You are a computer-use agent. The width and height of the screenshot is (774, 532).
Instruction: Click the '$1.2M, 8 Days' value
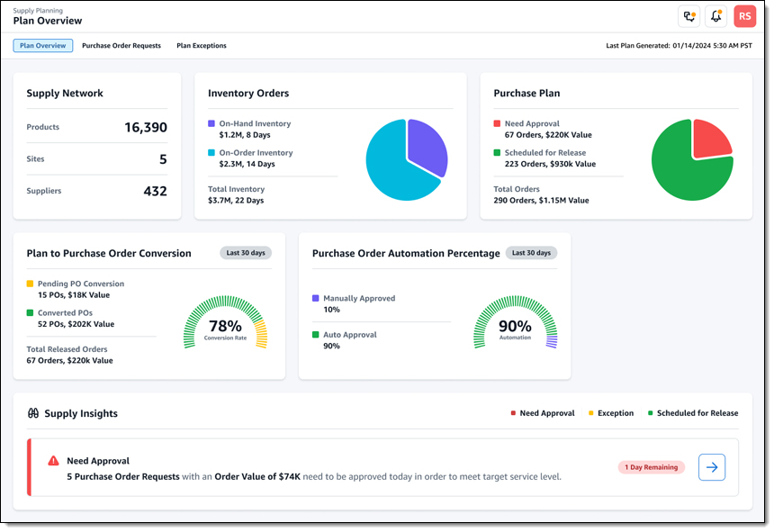[x=245, y=135]
